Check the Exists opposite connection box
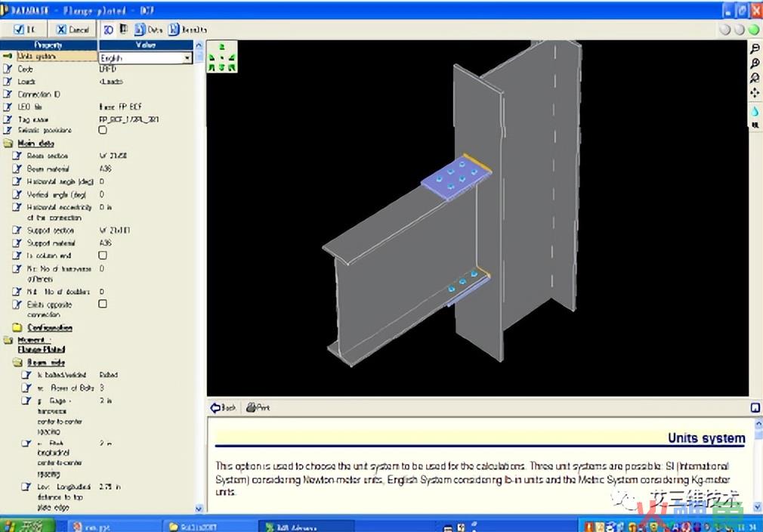This screenshot has height=532, width=763. tap(103, 304)
